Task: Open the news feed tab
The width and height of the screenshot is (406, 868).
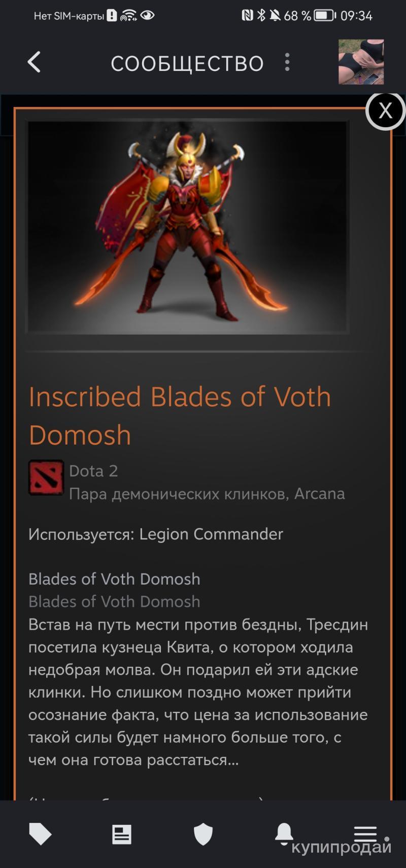Action: tap(122, 834)
